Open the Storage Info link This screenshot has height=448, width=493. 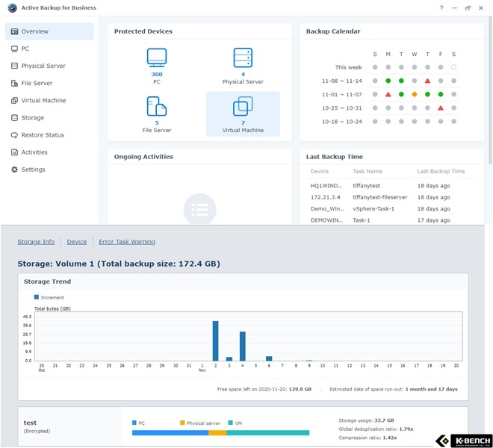(x=36, y=242)
